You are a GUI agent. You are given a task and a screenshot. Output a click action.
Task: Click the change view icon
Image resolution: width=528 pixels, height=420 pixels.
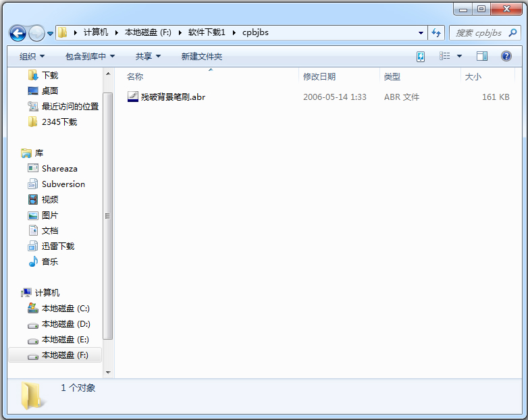point(445,56)
